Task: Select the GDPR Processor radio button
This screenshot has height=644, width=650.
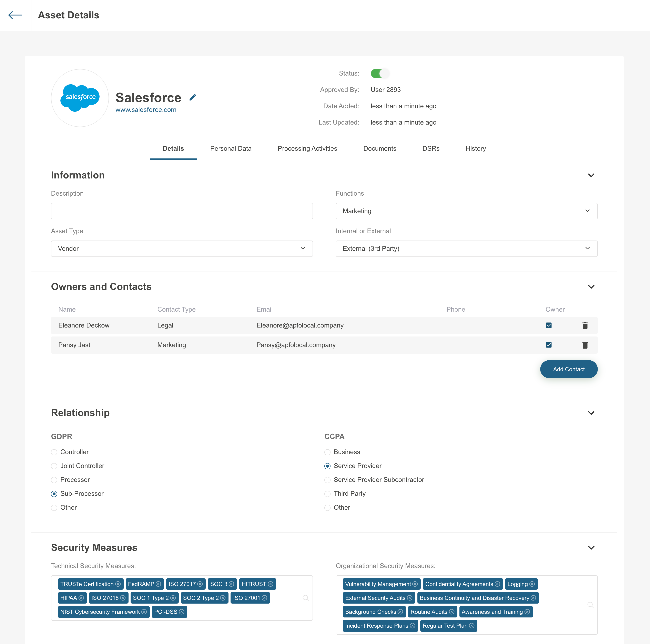Action: (x=54, y=480)
